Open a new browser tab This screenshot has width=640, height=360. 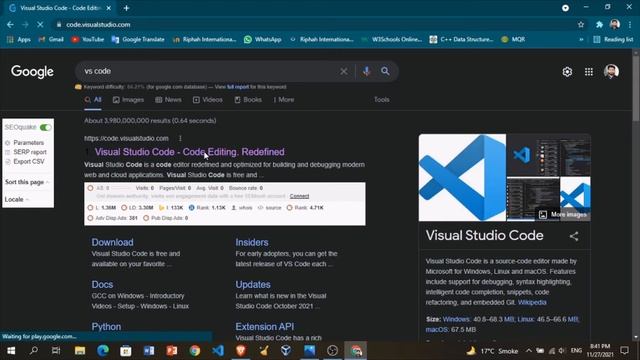(126, 8)
